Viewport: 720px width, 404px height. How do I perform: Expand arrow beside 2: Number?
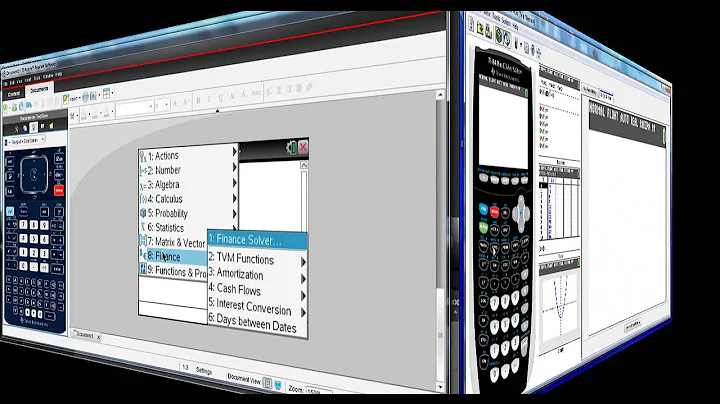coord(235,167)
